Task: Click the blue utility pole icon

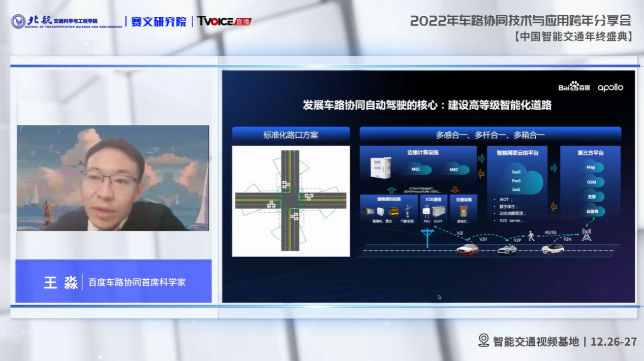Action: point(427,237)
